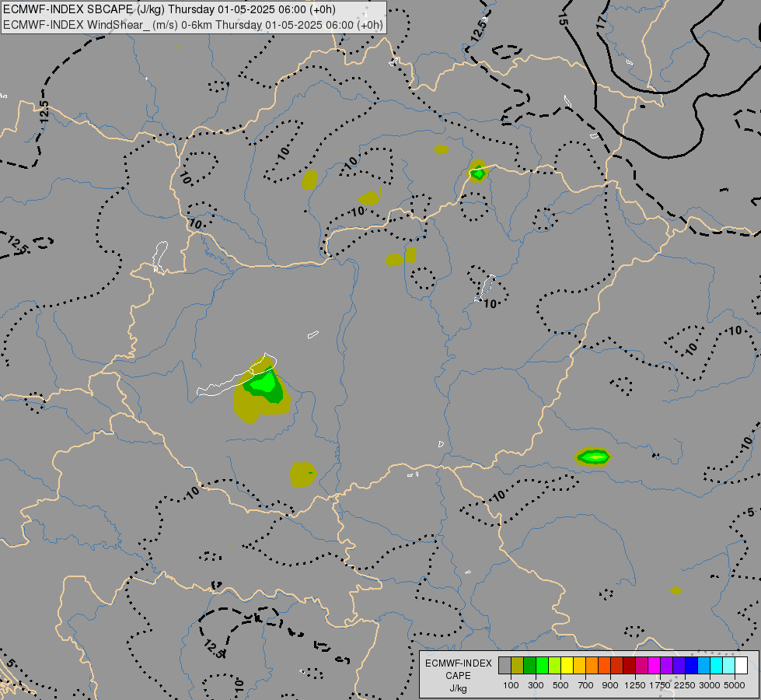
Task: Click the legend tick label 700
Action: (x=586, y=685)
